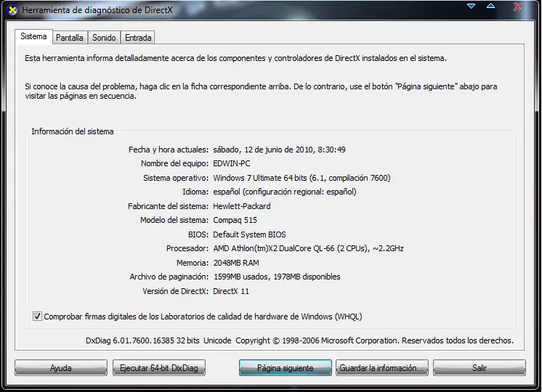Click the Fabricante del sistema label
This screenshot has height=392, width=542.
(168, 206)
